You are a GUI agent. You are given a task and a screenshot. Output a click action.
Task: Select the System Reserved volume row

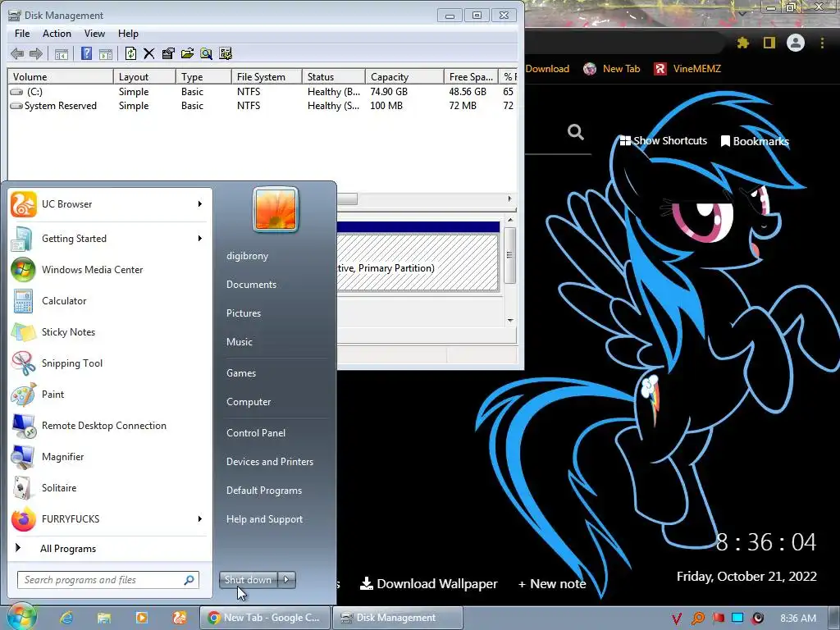[262, 106]
